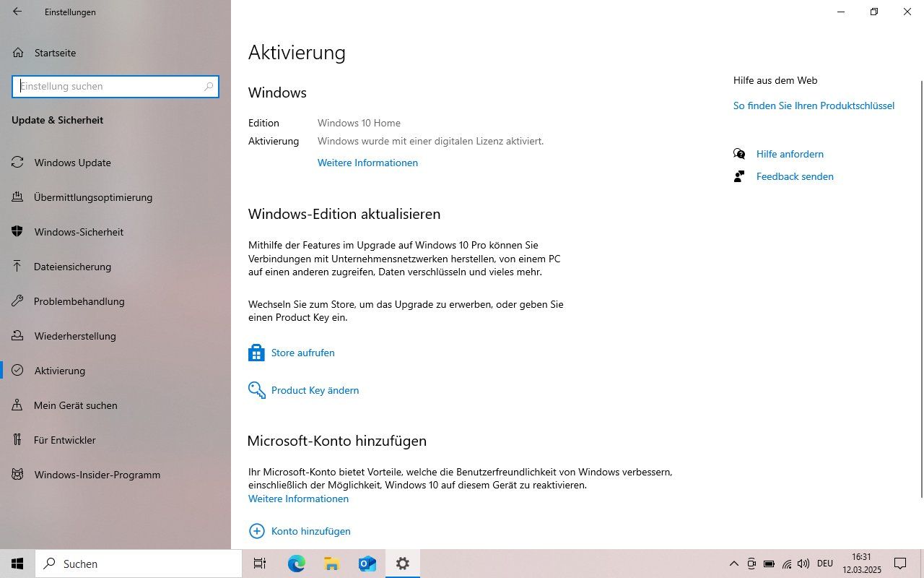Click Feedback senden link

pos(795,176)
